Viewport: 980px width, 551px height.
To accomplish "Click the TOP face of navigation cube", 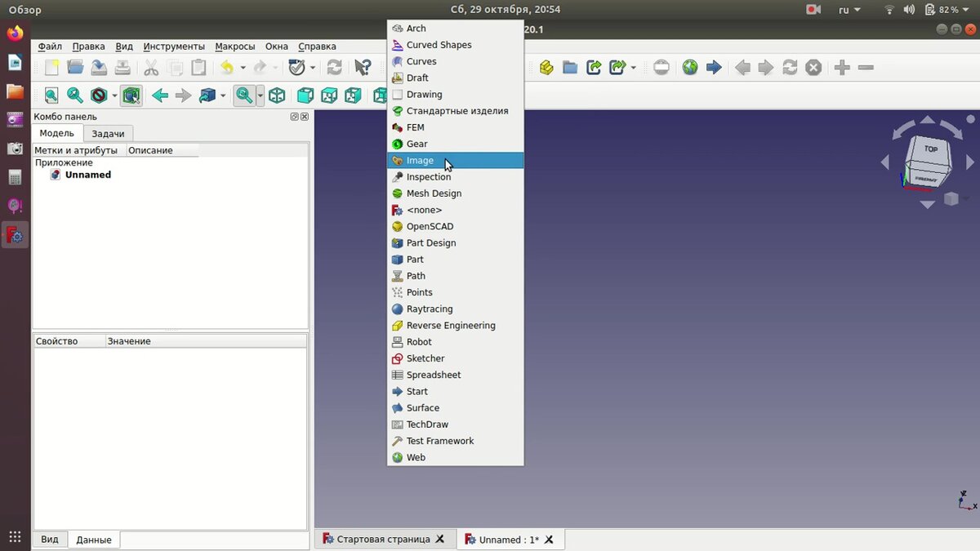I will point(930,149).
